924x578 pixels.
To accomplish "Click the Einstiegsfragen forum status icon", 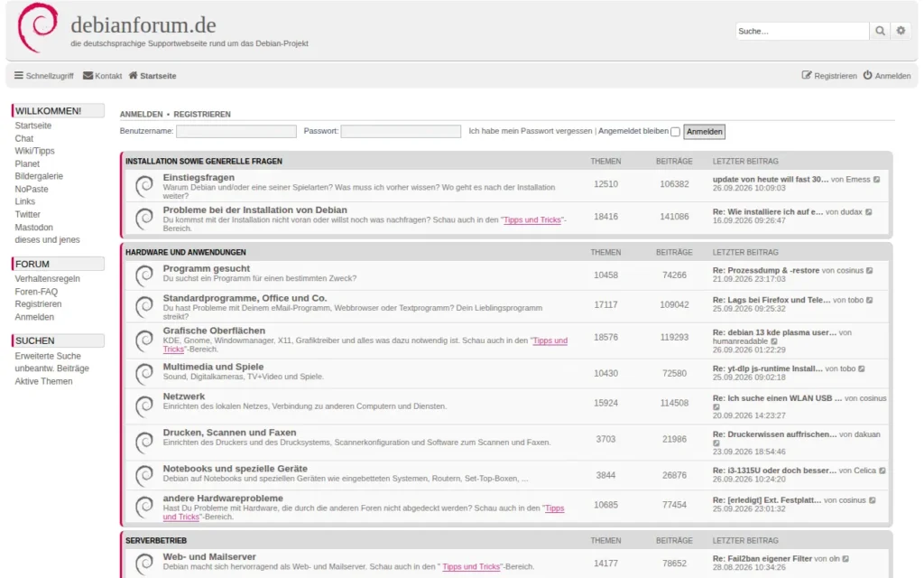I will pyautogui.click(x=144, y=186).
